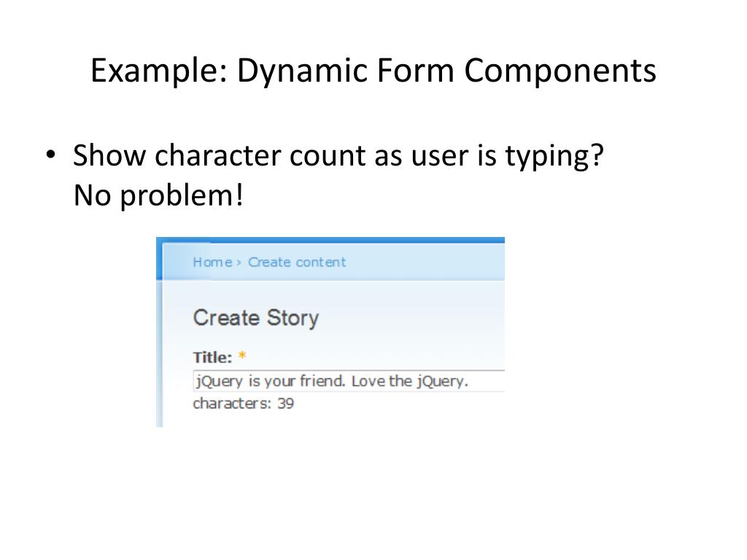Select the 'Create Story' heading text

tap(256, 318)
